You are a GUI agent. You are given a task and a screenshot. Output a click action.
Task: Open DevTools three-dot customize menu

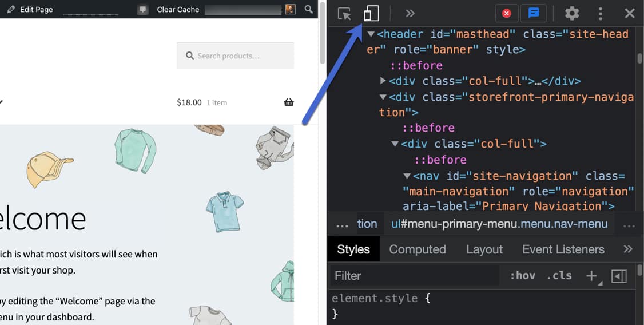tap(601, 14)
